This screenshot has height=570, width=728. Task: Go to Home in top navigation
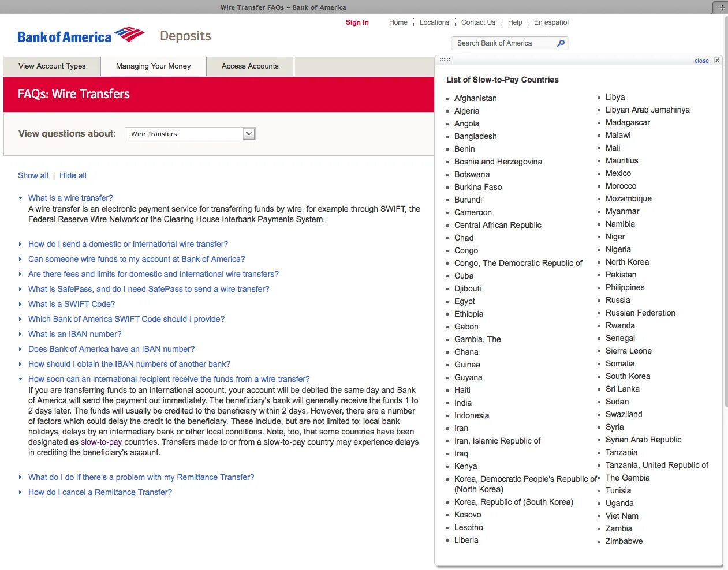(x=398, y=22)
